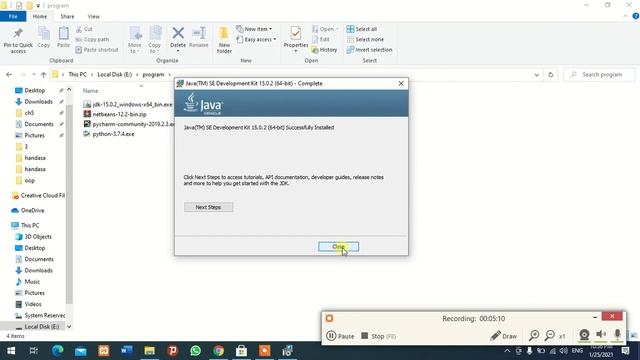640x360 pixels.
Task: Go up one folder level arrow
Action: point(43,75)
